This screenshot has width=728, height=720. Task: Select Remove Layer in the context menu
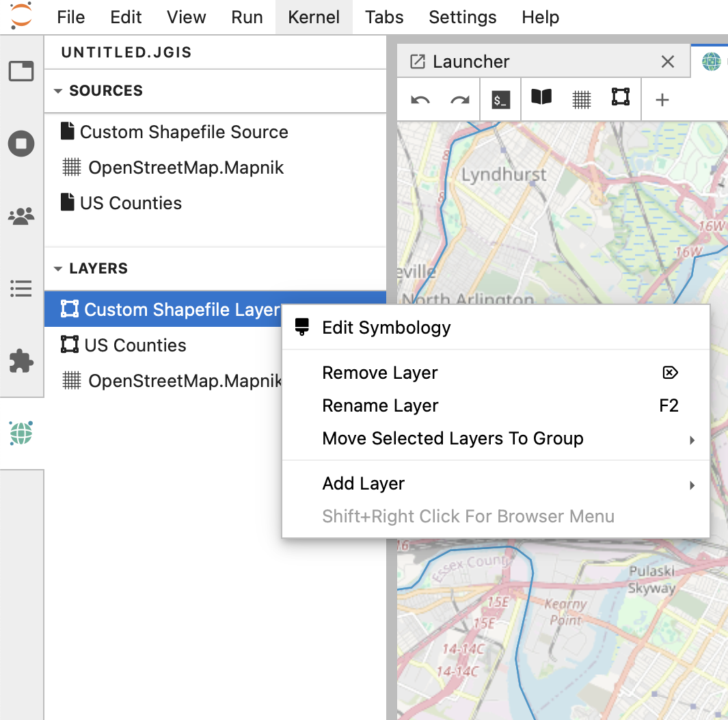coord(379,373)
